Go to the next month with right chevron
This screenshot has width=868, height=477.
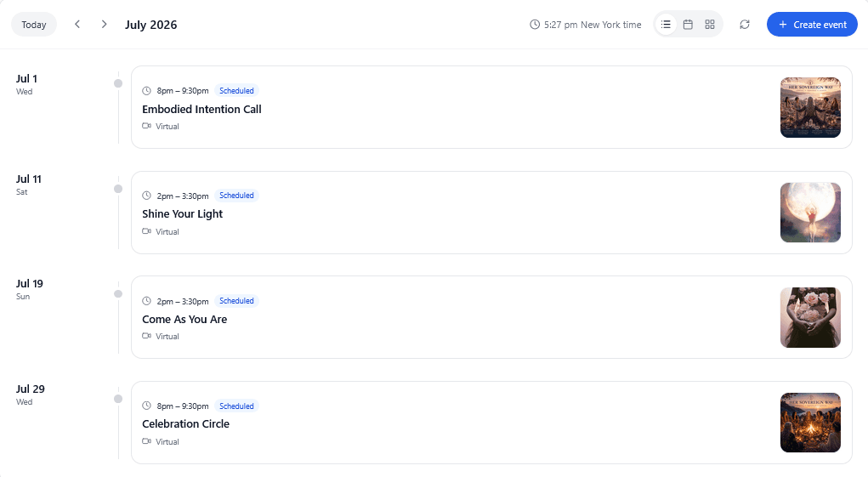pos(104,25)
